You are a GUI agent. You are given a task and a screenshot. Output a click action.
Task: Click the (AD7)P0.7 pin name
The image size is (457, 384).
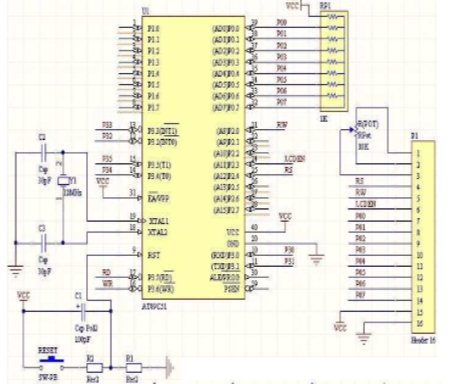(x=226, y=108)
